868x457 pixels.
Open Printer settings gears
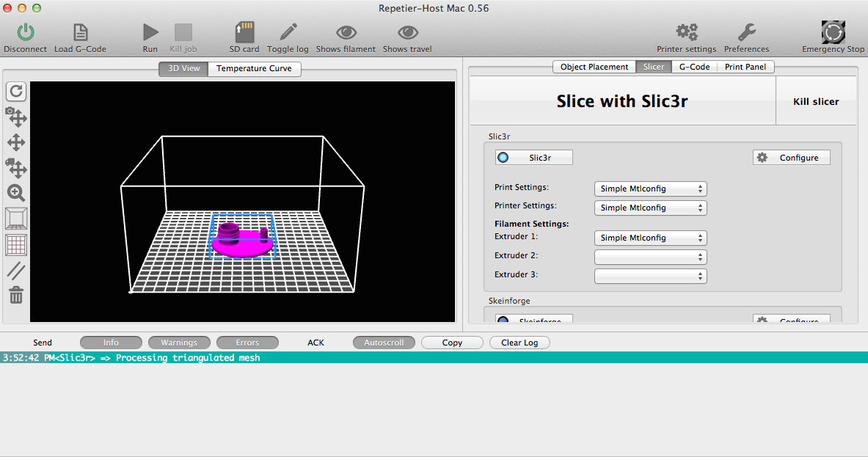click(687, 32)
